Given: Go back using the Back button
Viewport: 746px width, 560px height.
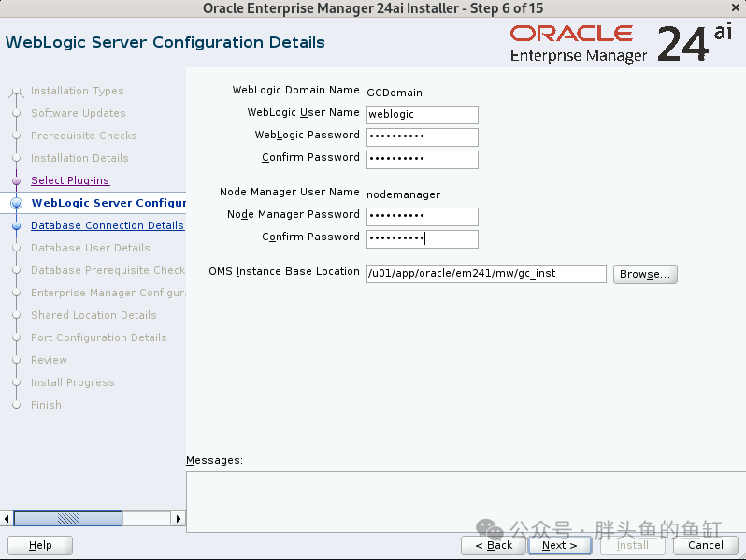Looking at the screenshot, I should (494, 545).
